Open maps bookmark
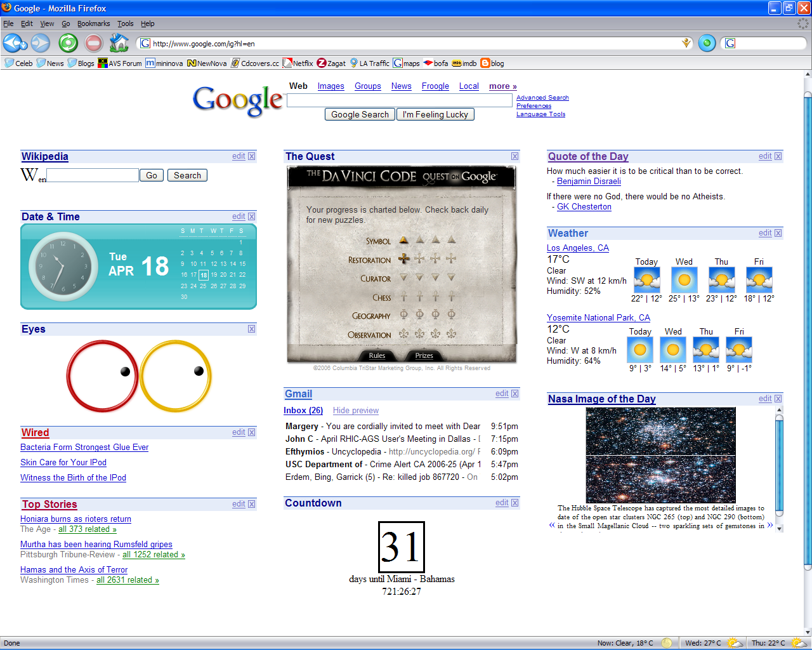This screenshot has height=650, width=812. [407, 63]
